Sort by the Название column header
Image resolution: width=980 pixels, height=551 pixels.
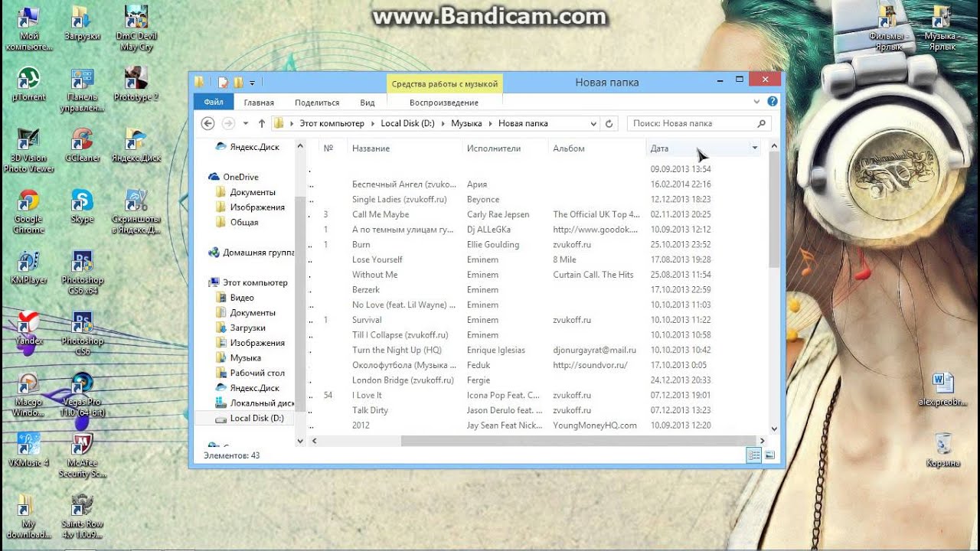[404, 148]
